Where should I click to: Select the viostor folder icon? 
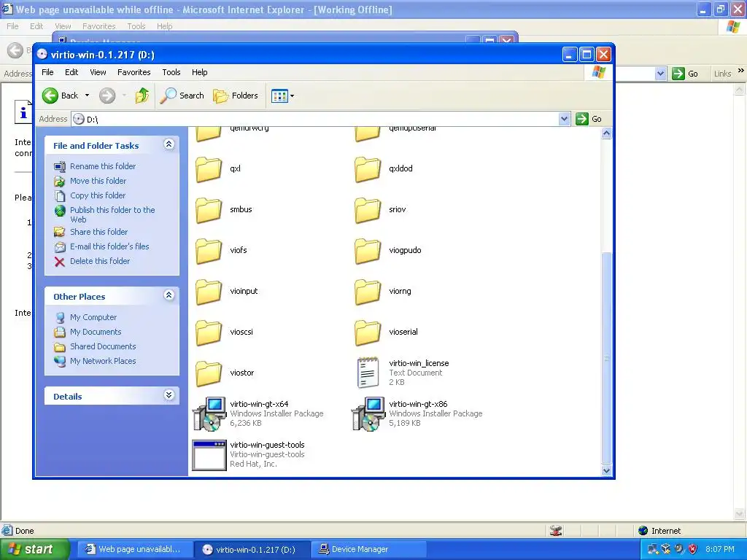point(209,373)
